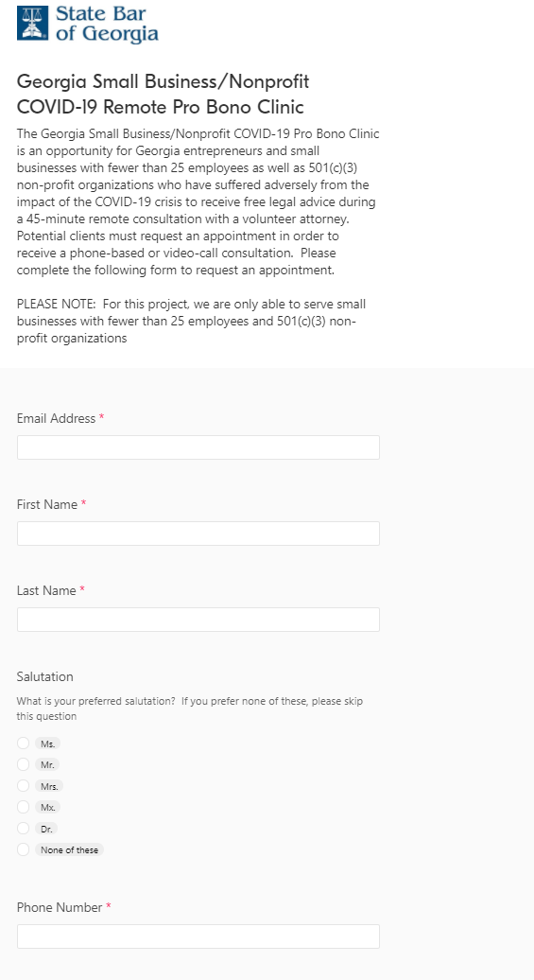Click the Email Address field label
The image size is (534, 980).
point(56,419)
